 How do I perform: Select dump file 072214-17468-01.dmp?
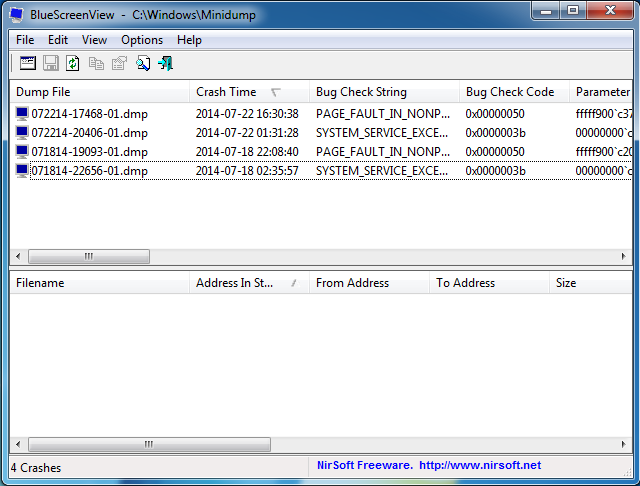coord(89,114)
